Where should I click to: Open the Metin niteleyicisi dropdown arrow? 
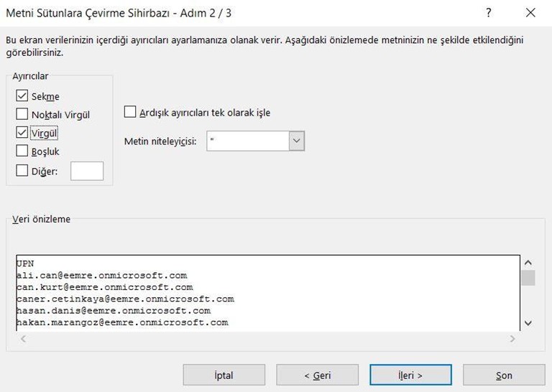point(297,141)
